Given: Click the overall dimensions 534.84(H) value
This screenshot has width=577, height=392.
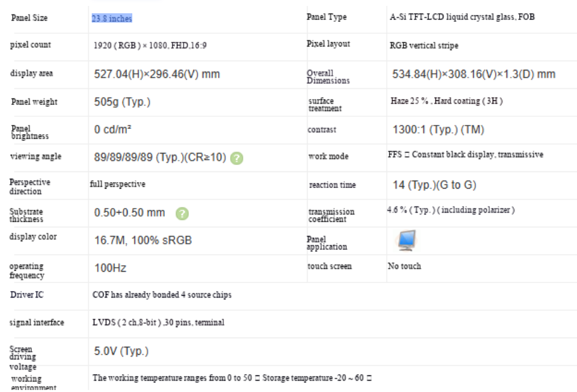Looking at the screenshot, I should tap(473, 74).
